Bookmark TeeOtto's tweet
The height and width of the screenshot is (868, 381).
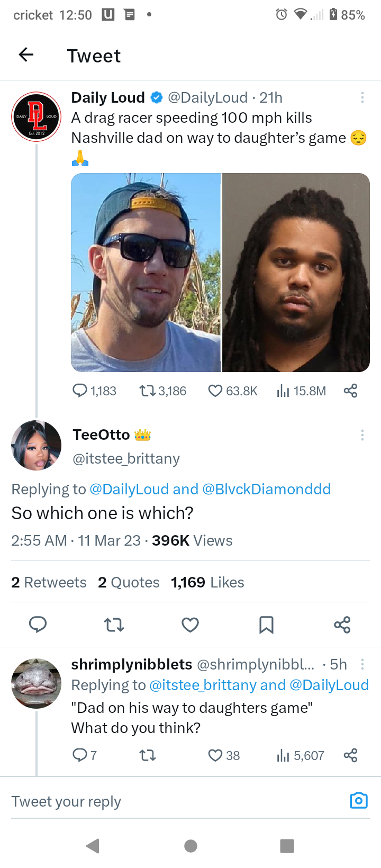click(x=266, y=625)
